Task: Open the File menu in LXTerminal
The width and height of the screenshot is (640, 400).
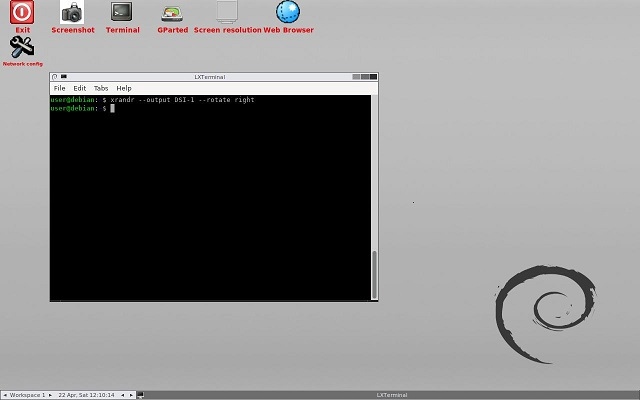Action: (60, 88)
